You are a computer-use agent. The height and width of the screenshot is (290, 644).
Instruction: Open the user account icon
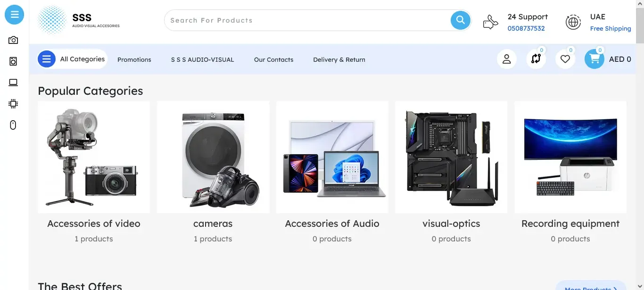(507, 59)
